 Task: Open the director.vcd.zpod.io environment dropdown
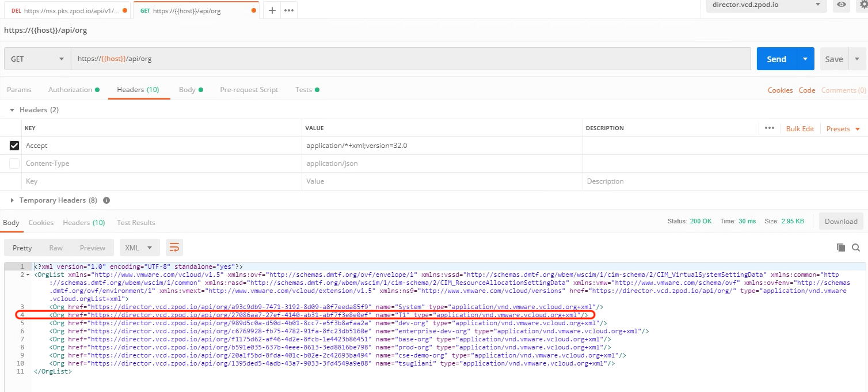(766, 5)
